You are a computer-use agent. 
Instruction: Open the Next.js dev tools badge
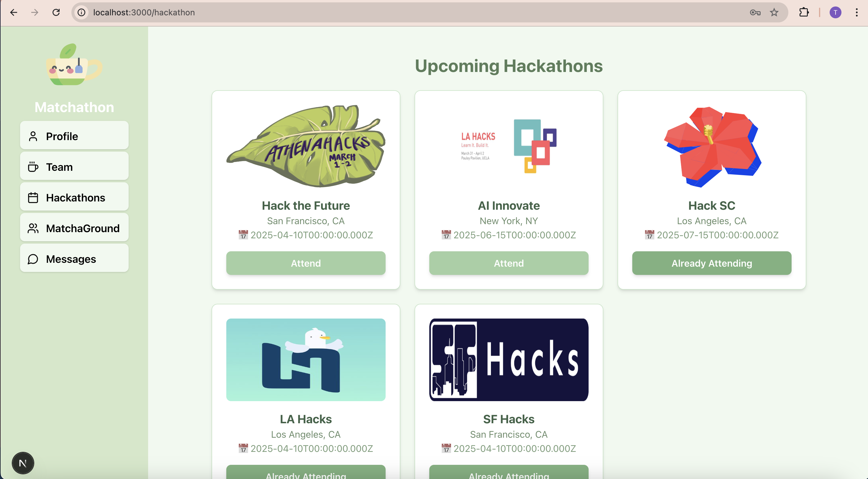23,463
